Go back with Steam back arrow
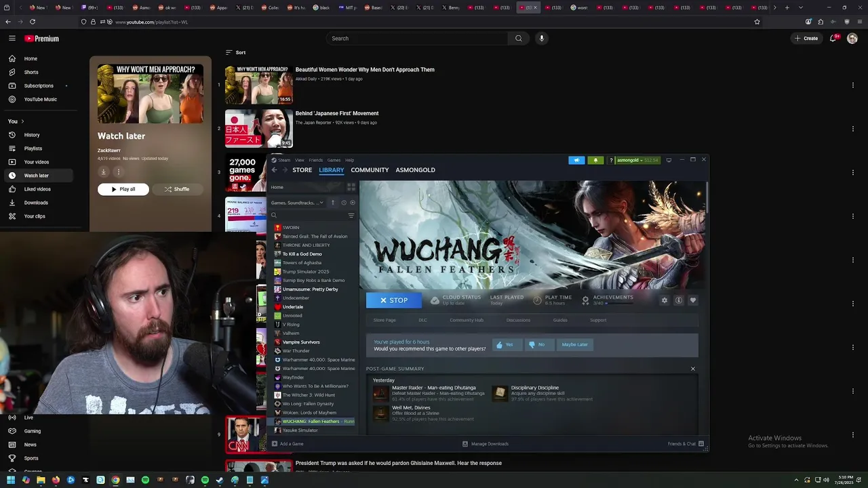Image resolution: width=868 pixels, height=488 pixels. pyautogui.click(x=274, y=170)
